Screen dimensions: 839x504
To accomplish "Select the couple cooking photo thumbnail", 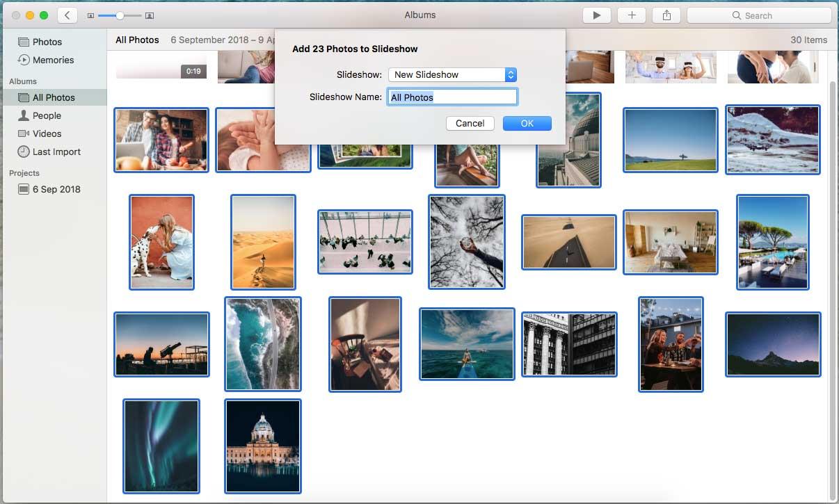I will coord(161,140).
